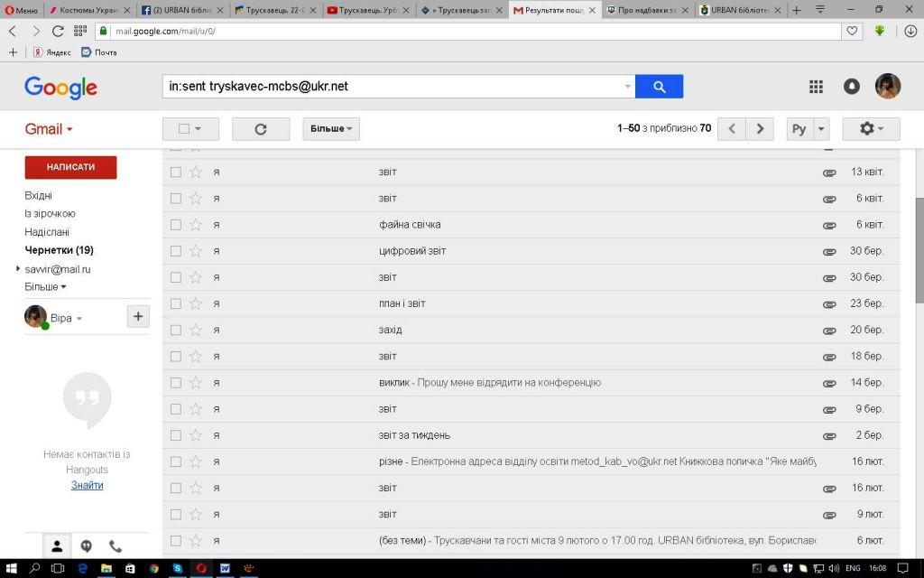
Task: Tick checkbox for 'план і звіт' email
Action: tap(176, 303)
